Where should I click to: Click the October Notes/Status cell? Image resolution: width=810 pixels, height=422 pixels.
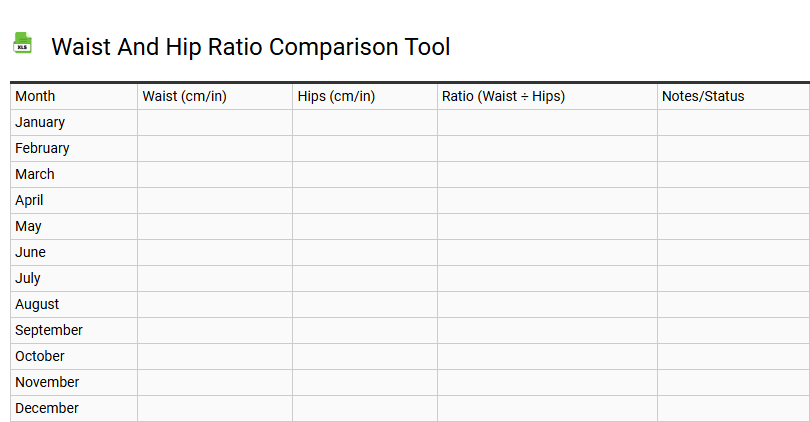[x=734, y=356]
